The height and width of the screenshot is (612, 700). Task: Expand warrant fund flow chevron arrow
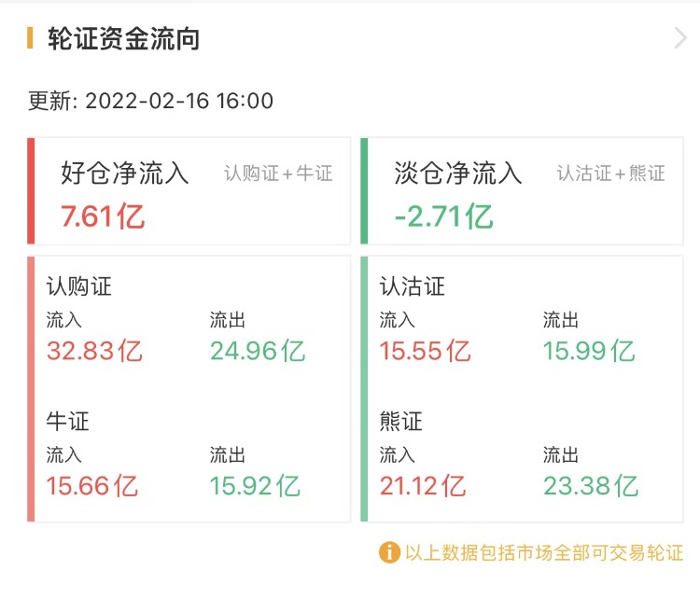click(680, 38)
